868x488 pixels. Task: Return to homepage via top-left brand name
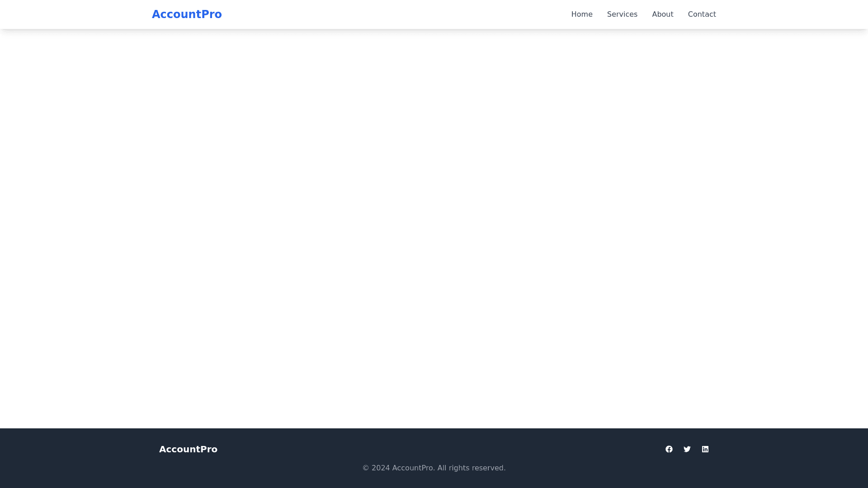tap(187, 14)
